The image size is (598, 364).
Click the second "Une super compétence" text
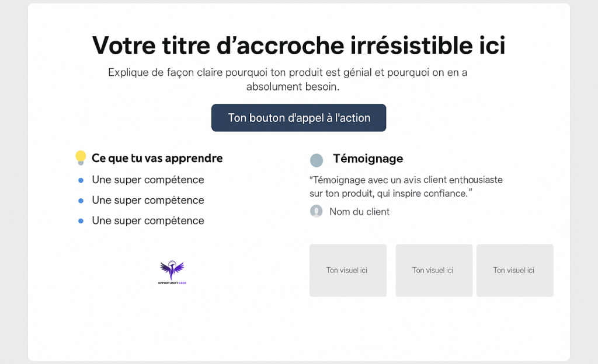tap(148, 200)
